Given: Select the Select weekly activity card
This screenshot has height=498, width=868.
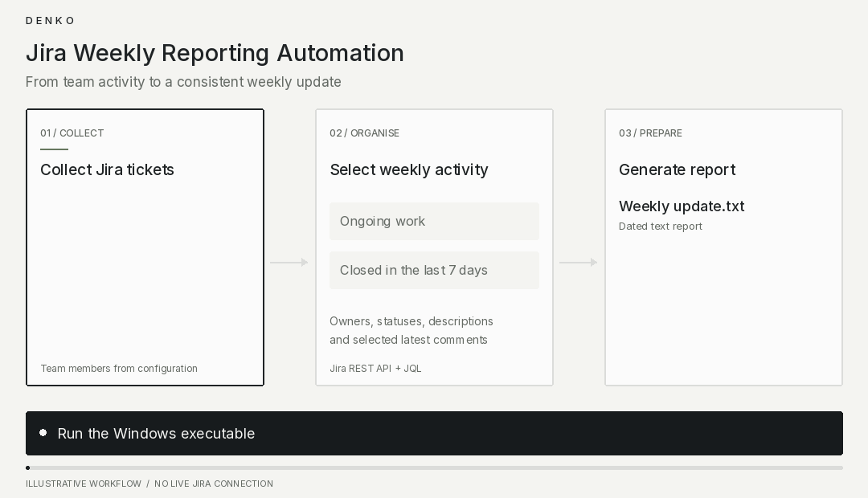Looking at the screenshot, I should pyautogui.click(x=435, y=247).
